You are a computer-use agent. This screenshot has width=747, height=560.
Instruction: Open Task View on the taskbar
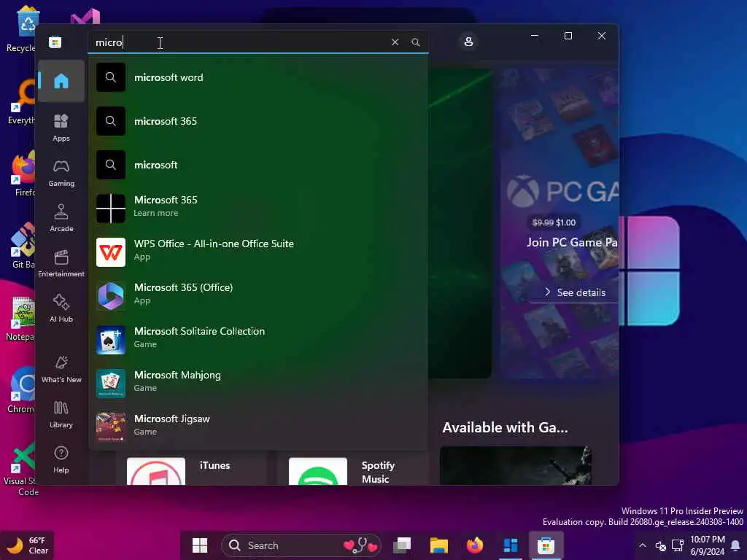(x=402, y=545)
